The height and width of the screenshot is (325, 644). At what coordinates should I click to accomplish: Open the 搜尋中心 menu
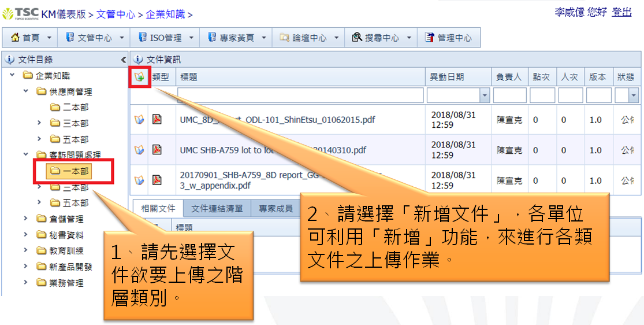(381, 38)
